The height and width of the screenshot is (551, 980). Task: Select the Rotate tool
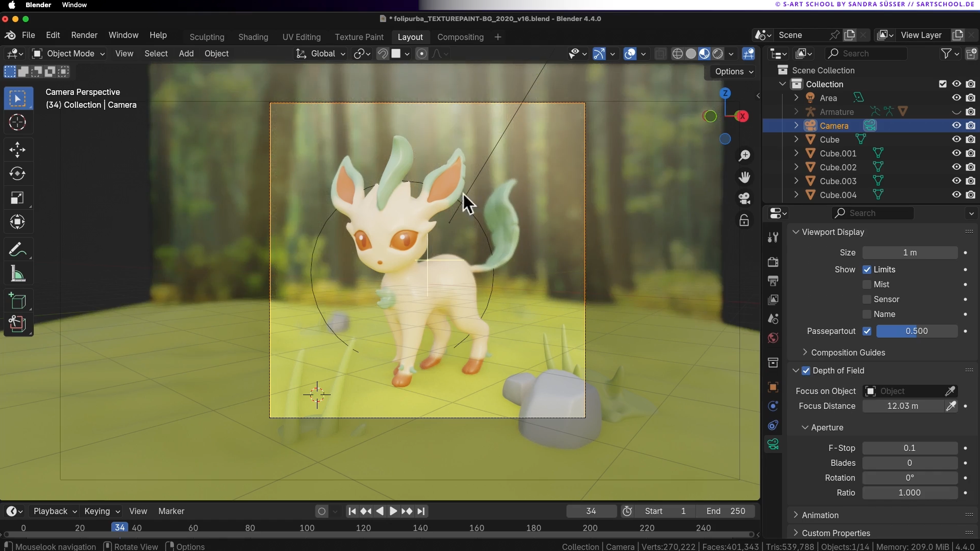[17, 174]
